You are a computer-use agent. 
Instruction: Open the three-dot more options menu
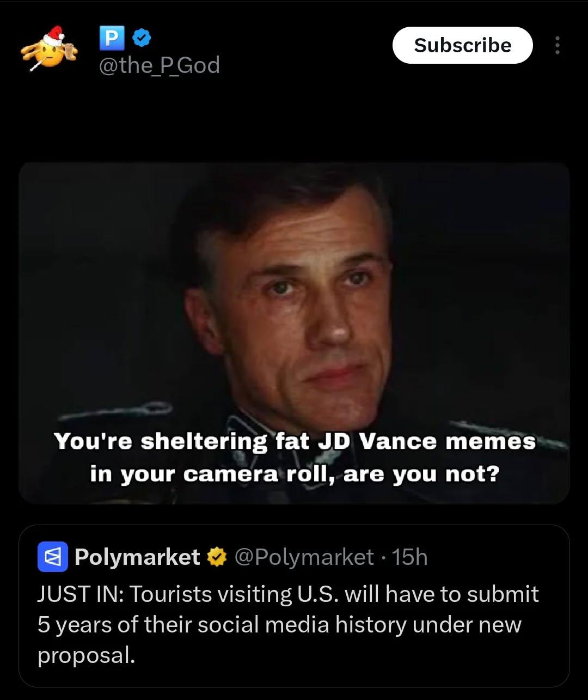557,45
